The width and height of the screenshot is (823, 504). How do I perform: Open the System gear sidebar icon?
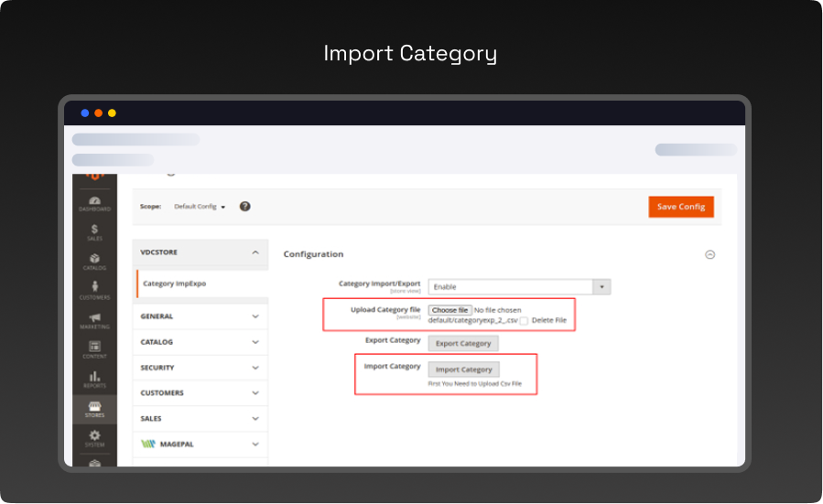tap(94, 438)
